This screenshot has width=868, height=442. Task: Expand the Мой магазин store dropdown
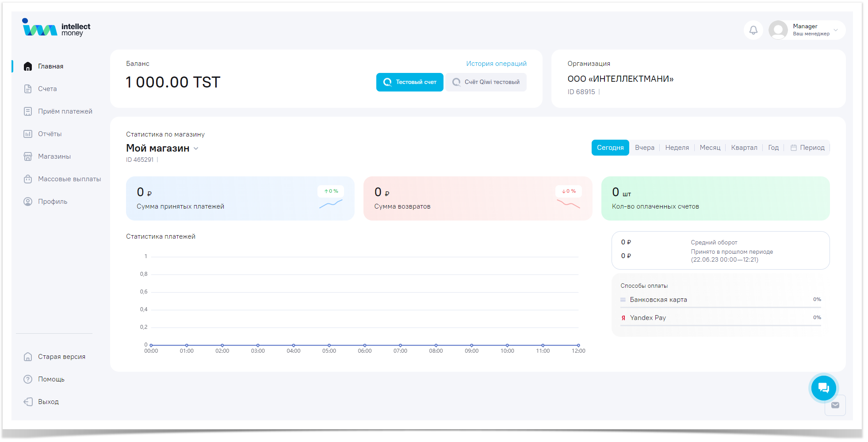(x=196, y=149)
